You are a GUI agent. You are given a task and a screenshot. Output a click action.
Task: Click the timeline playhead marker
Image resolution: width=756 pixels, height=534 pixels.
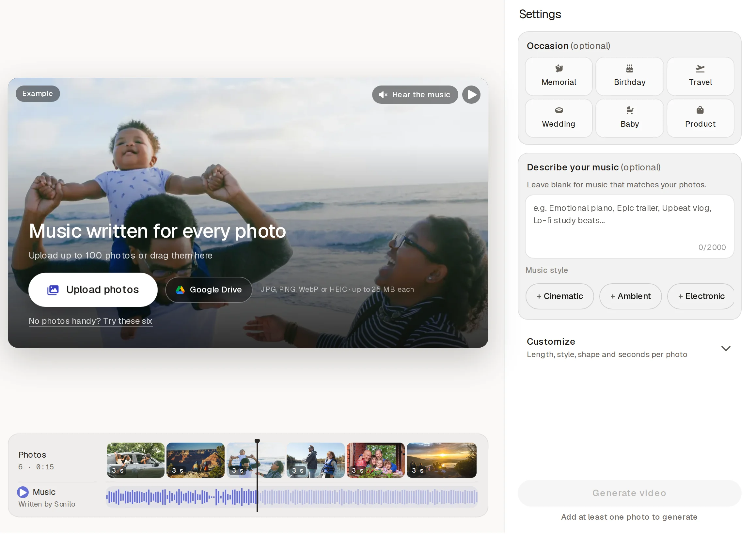258,441
